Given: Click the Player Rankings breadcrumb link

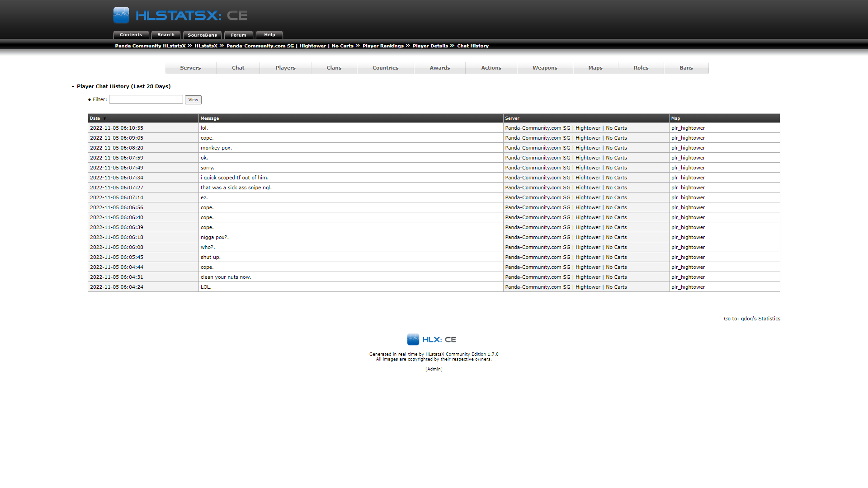Looking at the screenshot, I should [383, 46].
